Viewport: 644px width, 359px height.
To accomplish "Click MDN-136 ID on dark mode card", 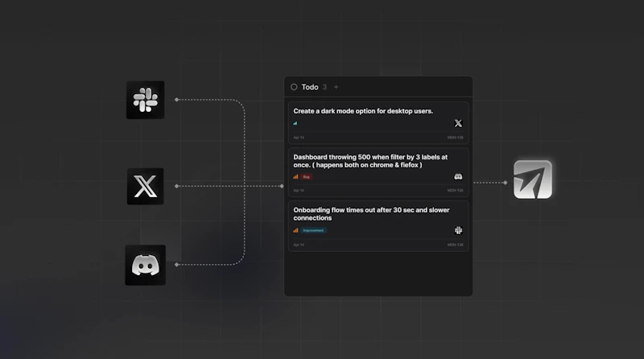I will (x=455, y=138).
